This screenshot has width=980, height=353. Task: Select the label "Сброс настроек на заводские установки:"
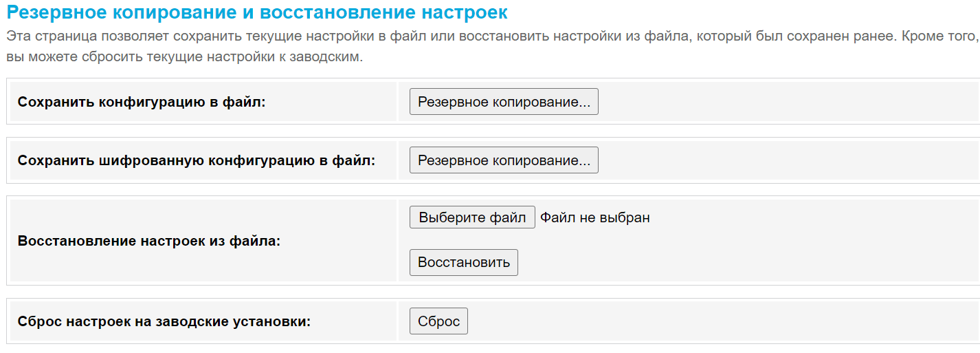pyautogui.click(x=164, y=321)
